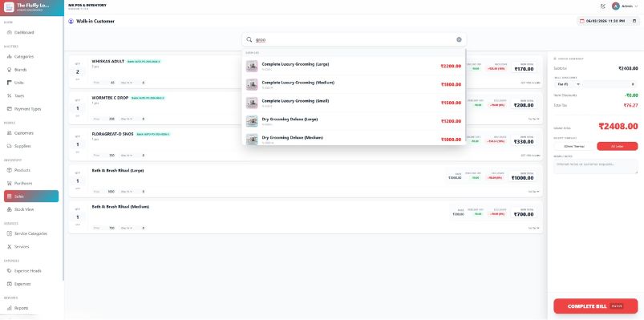The width and height of the screenshot is (644, 320).
Task: Click the grand total '₹2408.00'
Action: tap(618, 126)
